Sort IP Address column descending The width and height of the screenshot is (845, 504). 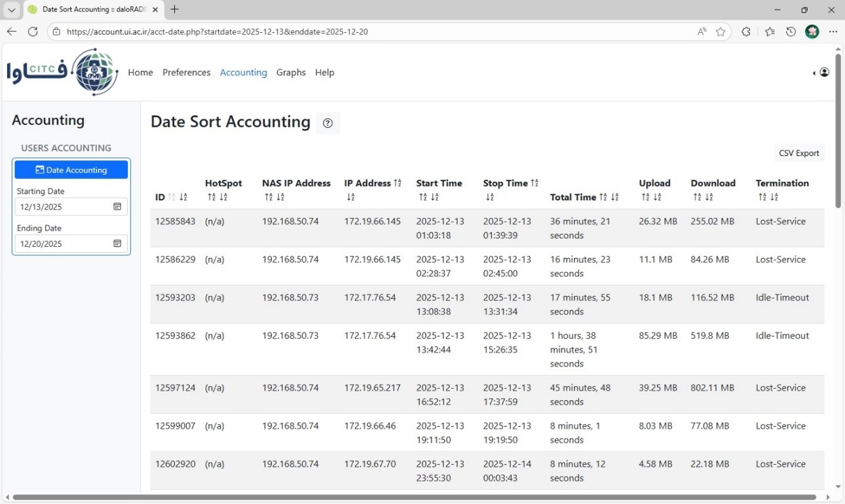pos(350,197)
